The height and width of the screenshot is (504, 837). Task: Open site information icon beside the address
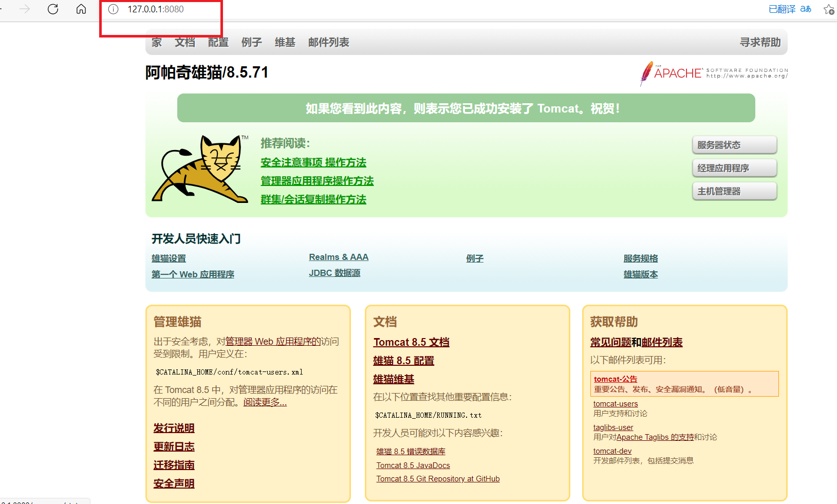[114, 9]
